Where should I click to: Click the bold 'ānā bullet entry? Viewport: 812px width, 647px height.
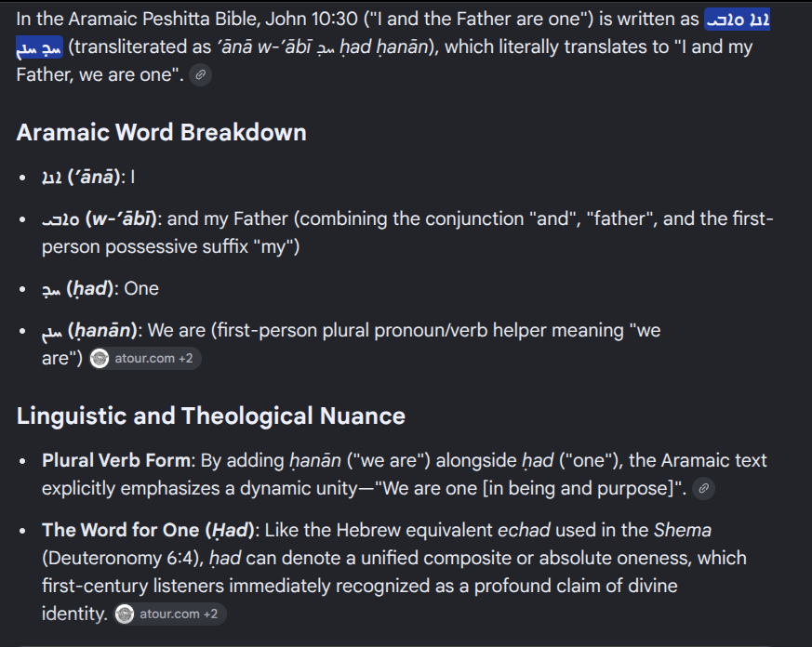coord(84,178)
